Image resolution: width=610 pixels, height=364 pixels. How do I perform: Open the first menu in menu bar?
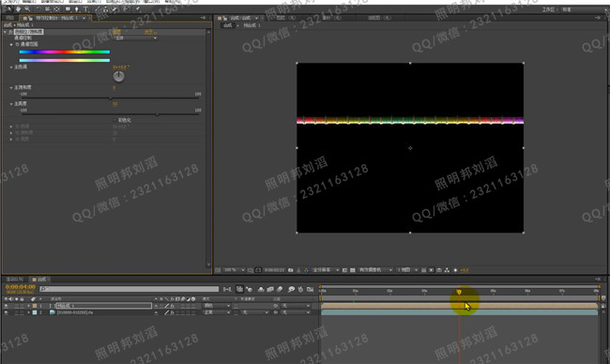pyautogui.click(x=10, y=2)
